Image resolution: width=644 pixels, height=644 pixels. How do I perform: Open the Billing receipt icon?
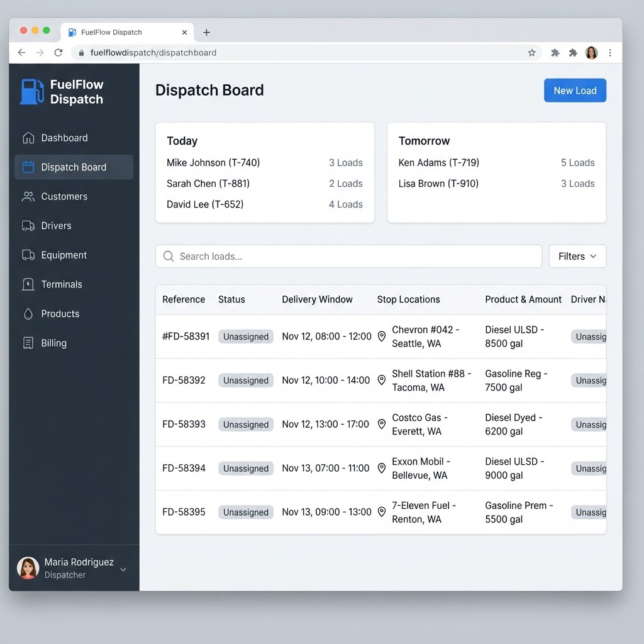pyautogui.click(x=28, y=343)
